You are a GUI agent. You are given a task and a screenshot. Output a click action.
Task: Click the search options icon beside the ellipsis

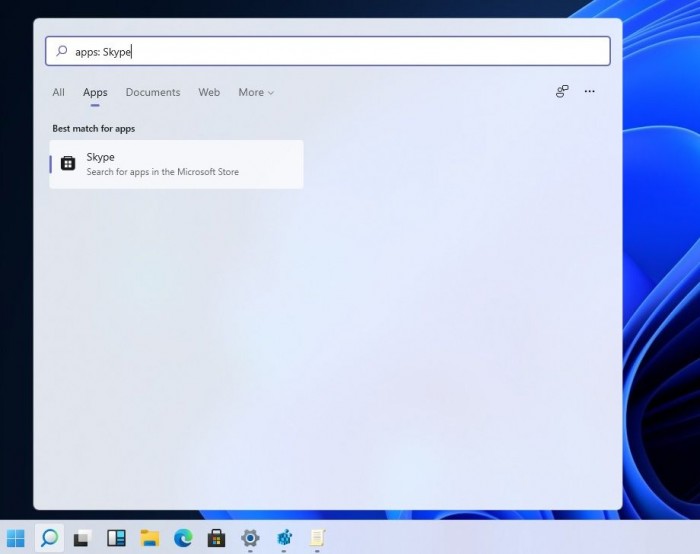(562, 92)
